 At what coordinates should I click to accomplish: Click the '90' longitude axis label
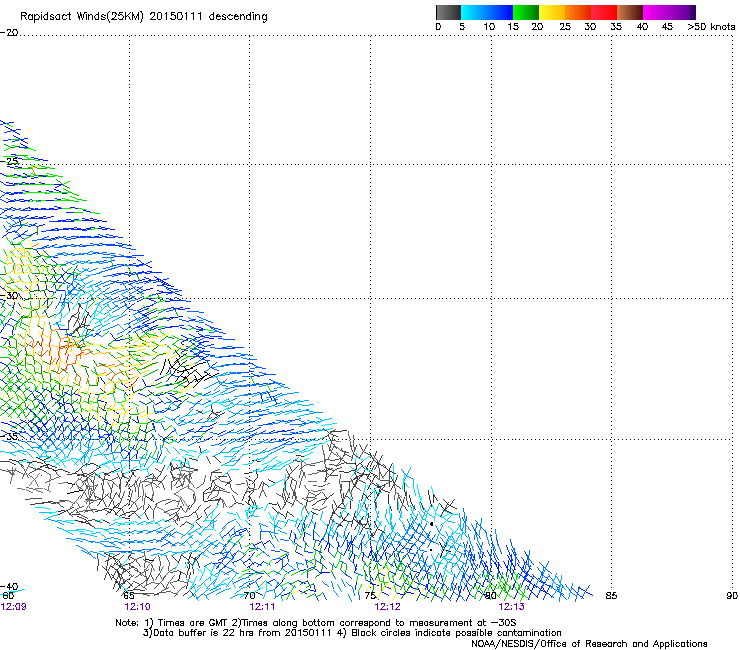click(x=732, y=596)
